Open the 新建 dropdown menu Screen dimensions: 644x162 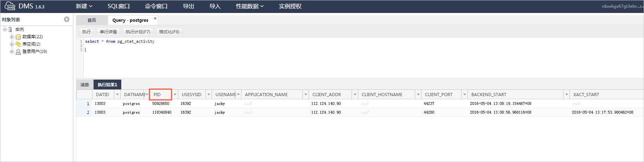(x=84, y=6)
